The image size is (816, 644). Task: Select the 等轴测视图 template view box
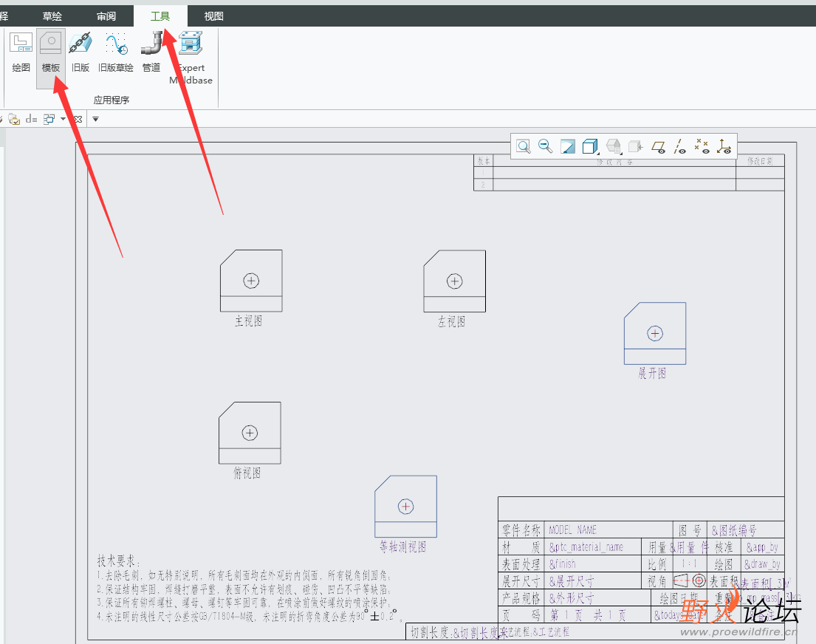[406, 506]
